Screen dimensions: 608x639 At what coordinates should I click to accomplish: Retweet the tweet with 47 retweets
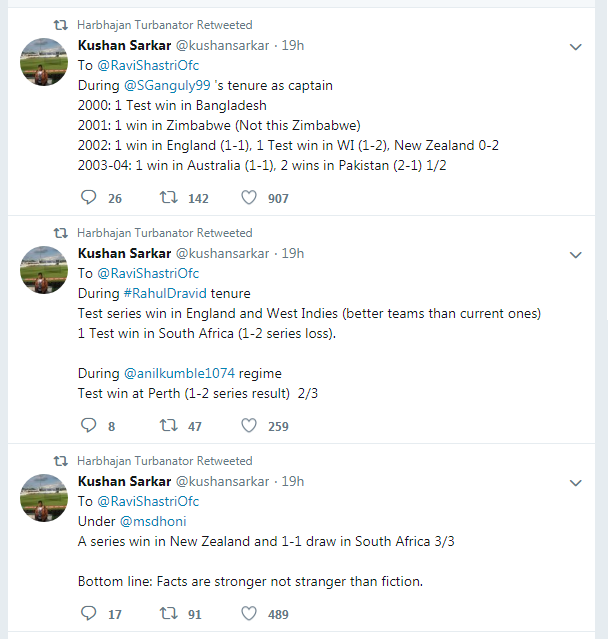[169, 426]
